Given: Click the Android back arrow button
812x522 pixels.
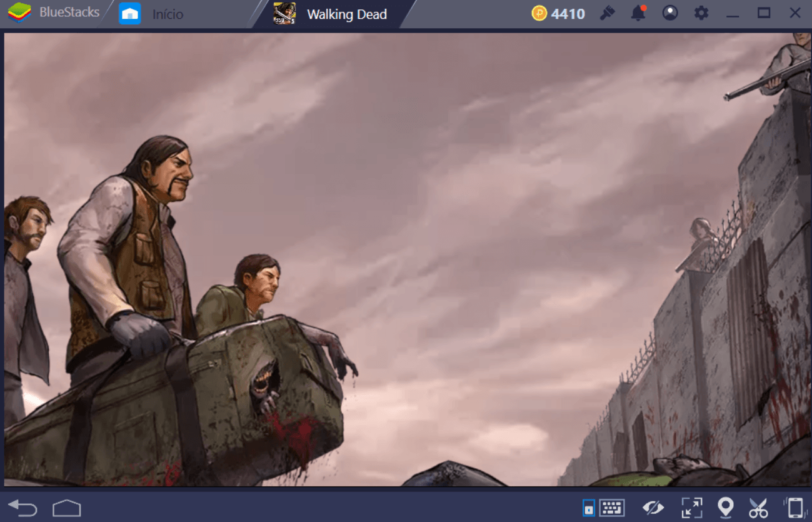Looking at the screenshot, I should (23, 508).
